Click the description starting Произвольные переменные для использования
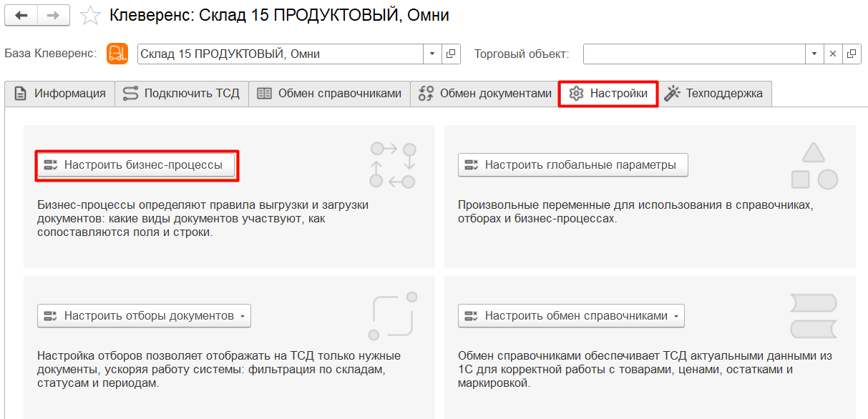 click(635, 212)
